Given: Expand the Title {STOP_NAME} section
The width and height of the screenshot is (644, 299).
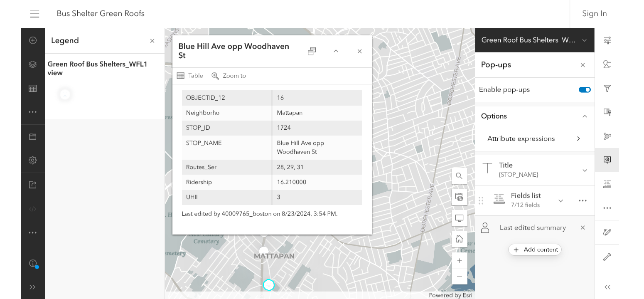Looking at the screenshot, I should pyautogui.click(x=585, y=171).
